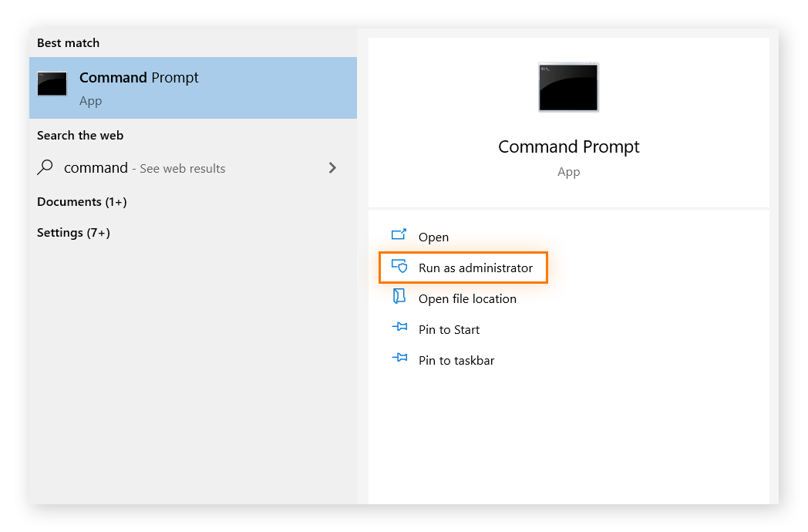Pin Command Prompt to Start

[x=448, y=328]
